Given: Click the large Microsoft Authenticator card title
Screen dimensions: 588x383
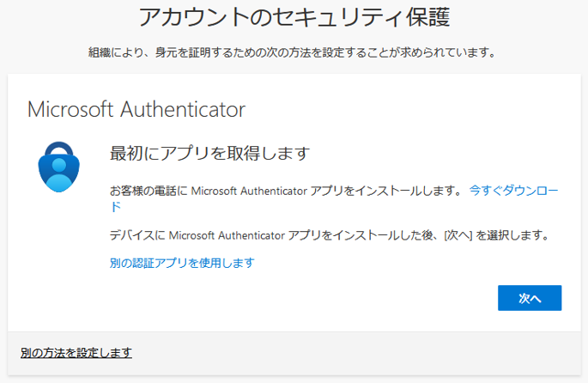Looking at the screenshot, I should (x=136, y=110).
